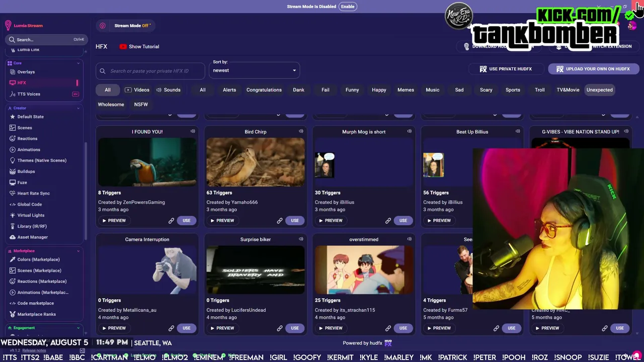Click Use Private HUDFX button

[505, 69]
